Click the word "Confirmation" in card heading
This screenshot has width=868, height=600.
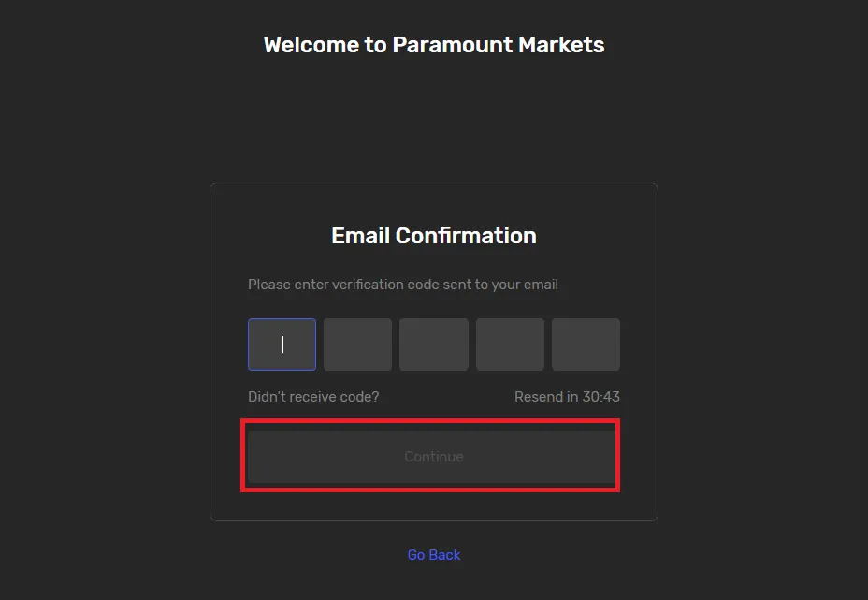click(466, 236)
